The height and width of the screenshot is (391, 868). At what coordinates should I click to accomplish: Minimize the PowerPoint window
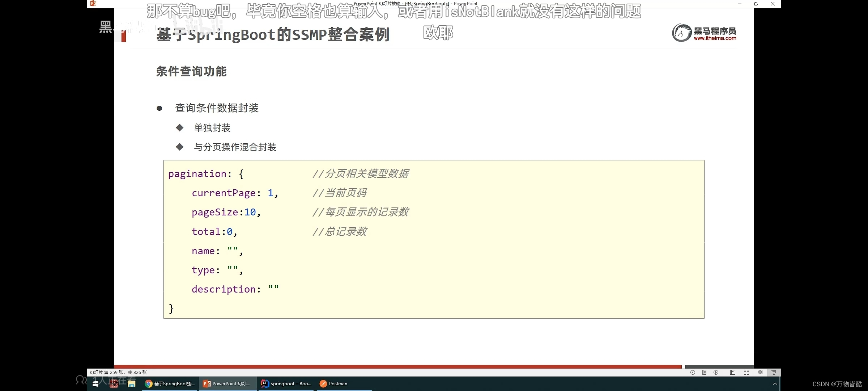click(x=740, y=4)
